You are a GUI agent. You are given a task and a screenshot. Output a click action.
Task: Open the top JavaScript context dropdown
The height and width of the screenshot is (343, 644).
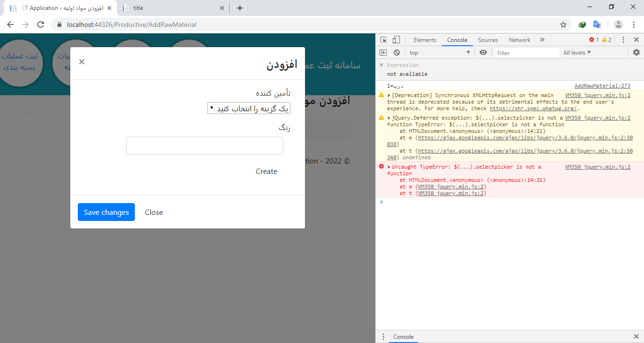439,53
